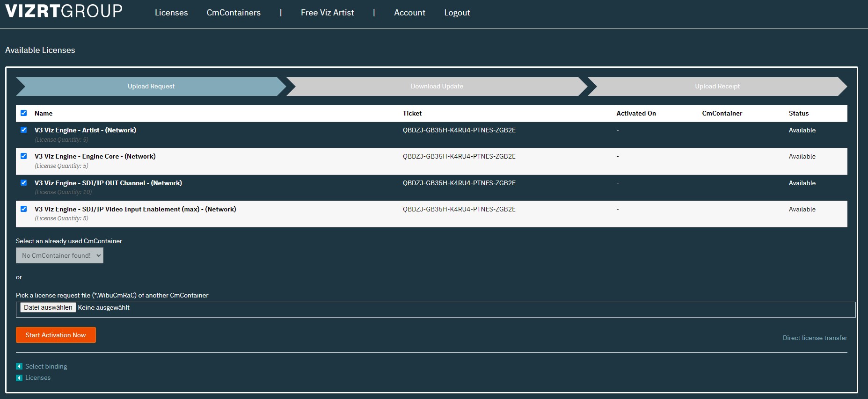Click the Status column header
This screenshot has height=399, width=868.
coord(799,113)
